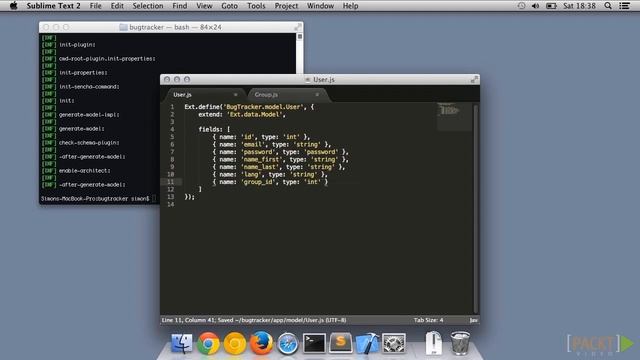Click the Tab Size: 4 status bar selector
The height and width of the screenshot is (360, 640).
(428, 320)
